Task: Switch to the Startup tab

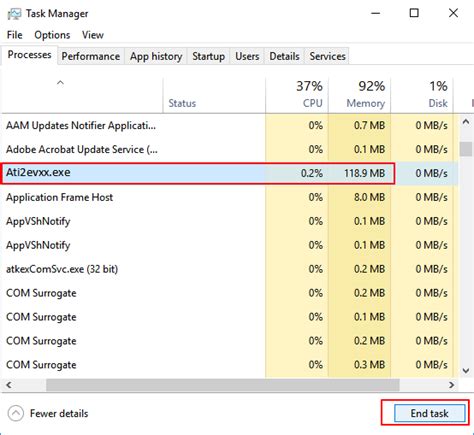Action: [208, 56]
